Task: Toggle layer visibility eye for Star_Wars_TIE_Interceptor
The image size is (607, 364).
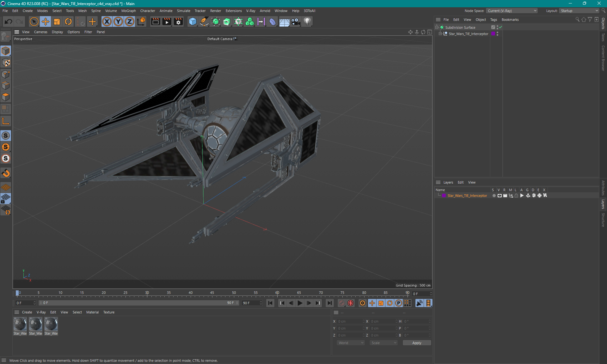Action: click(500, 196)
